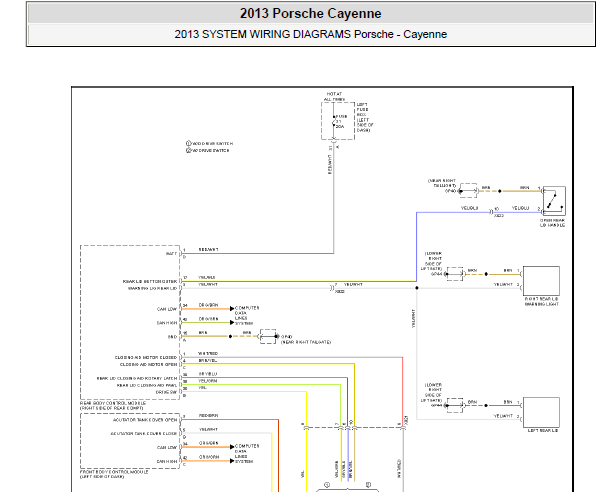This screenshot has height=492, width=605.
Task: Click the "2013 Porsche Cayenne" title heading
Action: [x=311, y=14]
